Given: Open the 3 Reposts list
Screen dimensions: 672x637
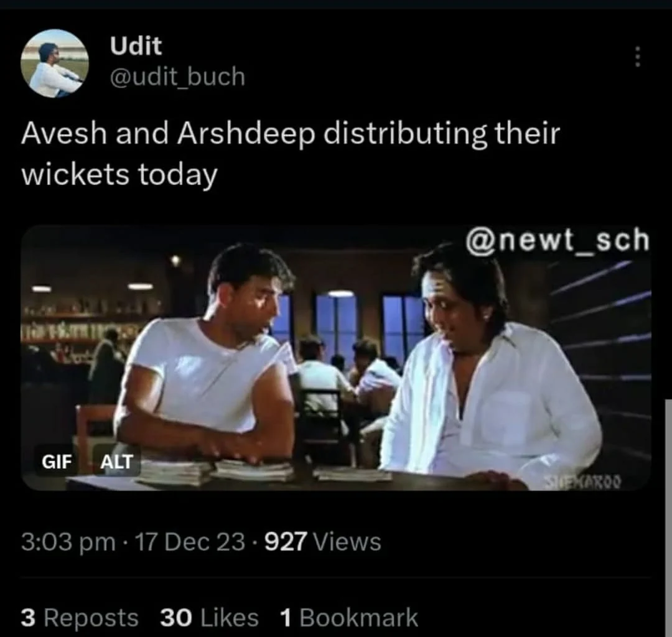Looking at the screenshot, I should tap(80, 617).
